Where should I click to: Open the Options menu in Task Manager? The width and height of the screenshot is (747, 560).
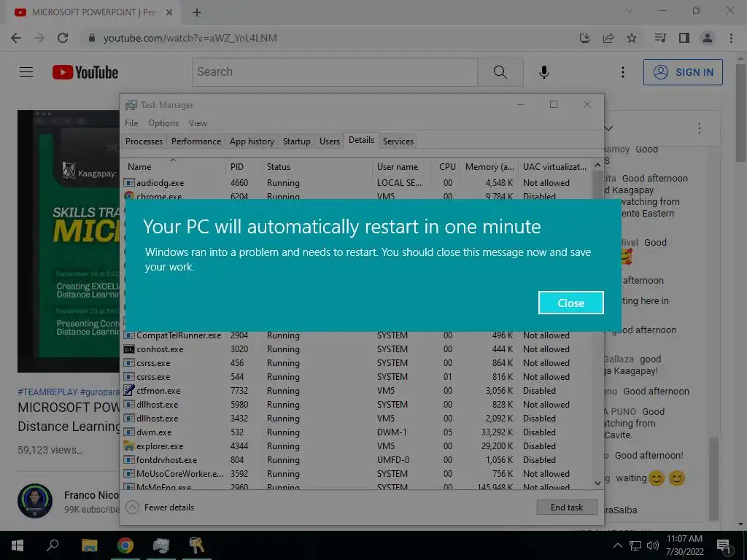163,123
